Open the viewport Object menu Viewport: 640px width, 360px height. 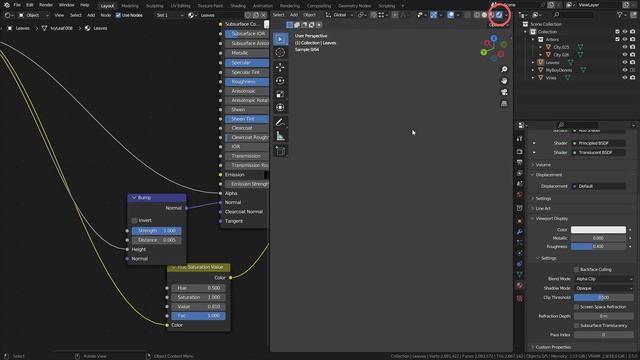(x=309, y=15)
